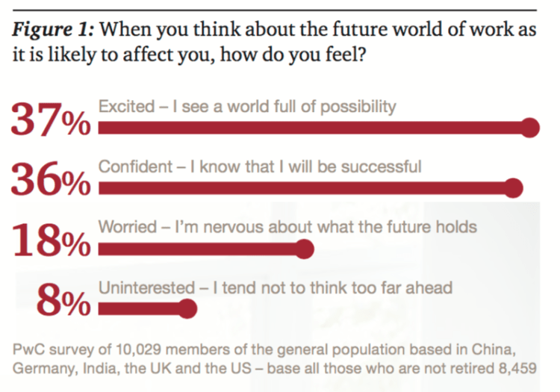Click the middle of the Worried bar
Viewport: 560px width, 392px height.
(200, 249)
